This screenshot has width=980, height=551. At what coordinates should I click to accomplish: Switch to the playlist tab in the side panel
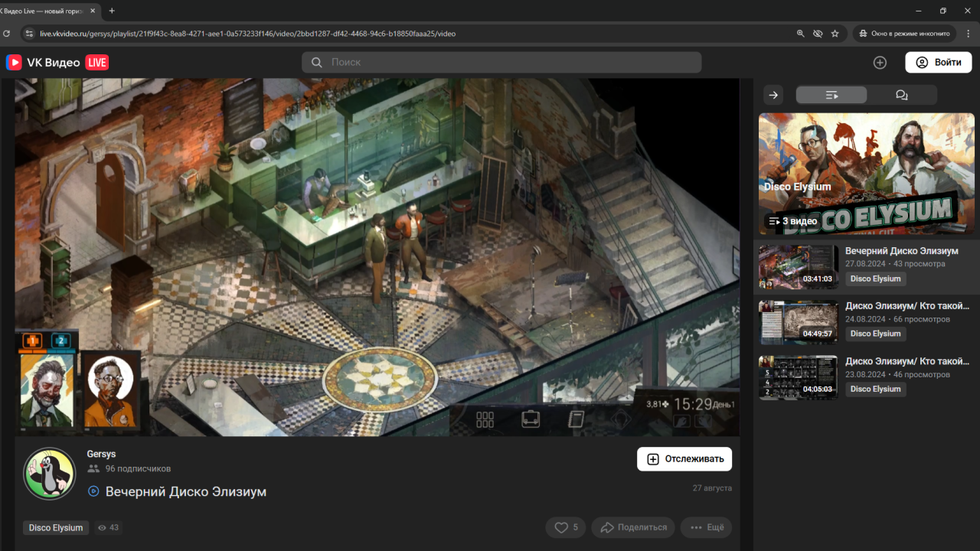point(831,95)
